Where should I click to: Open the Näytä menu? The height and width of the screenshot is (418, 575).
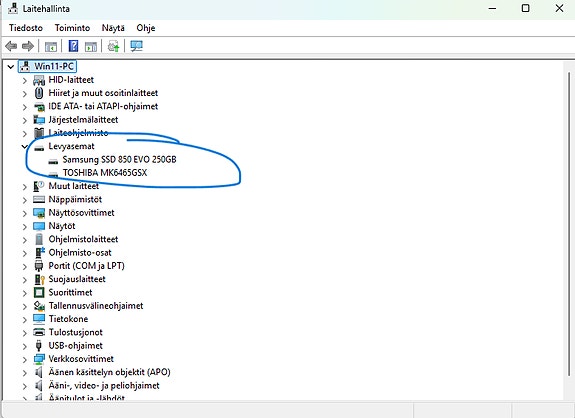pos(113,28)
